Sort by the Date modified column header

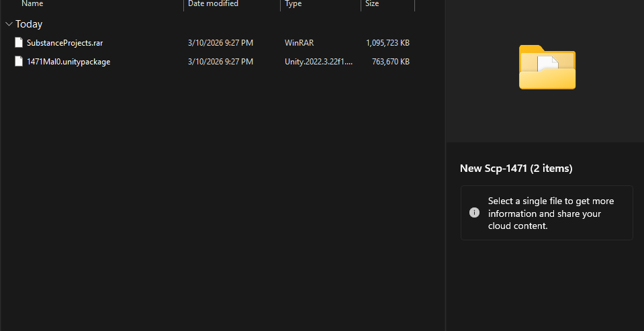(213, 4)
